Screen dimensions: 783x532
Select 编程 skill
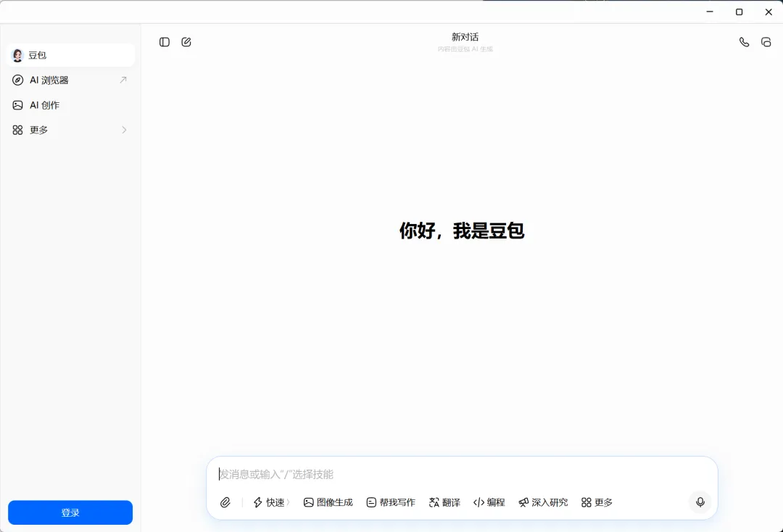click(x=489, y=502)
